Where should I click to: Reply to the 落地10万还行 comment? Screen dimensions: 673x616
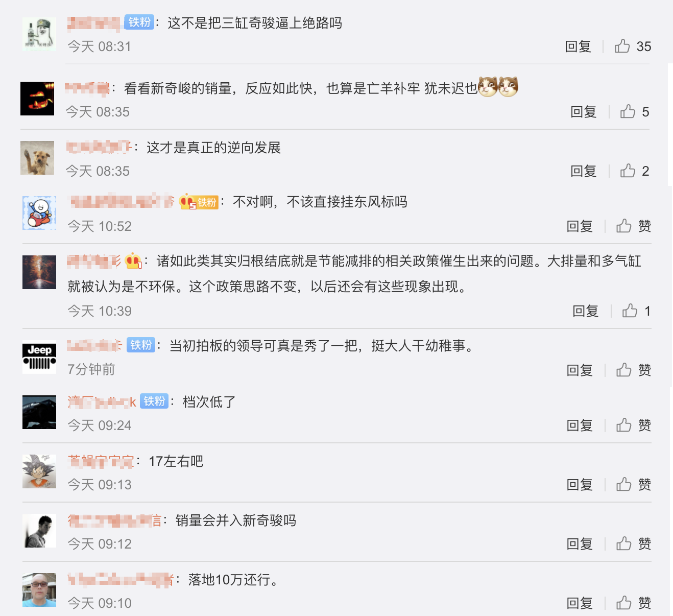click(580, 603)
